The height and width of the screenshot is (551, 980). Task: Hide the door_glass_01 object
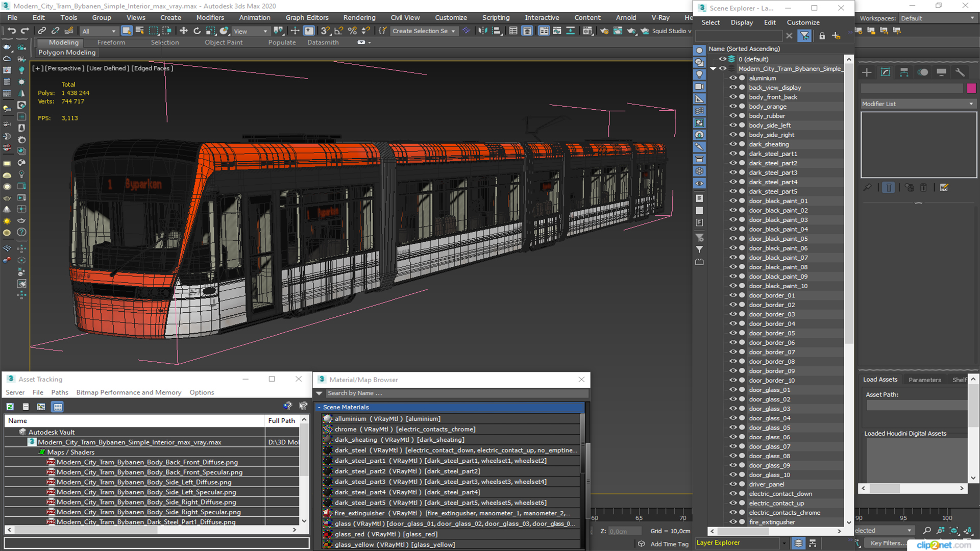click(x=733, y=390)
